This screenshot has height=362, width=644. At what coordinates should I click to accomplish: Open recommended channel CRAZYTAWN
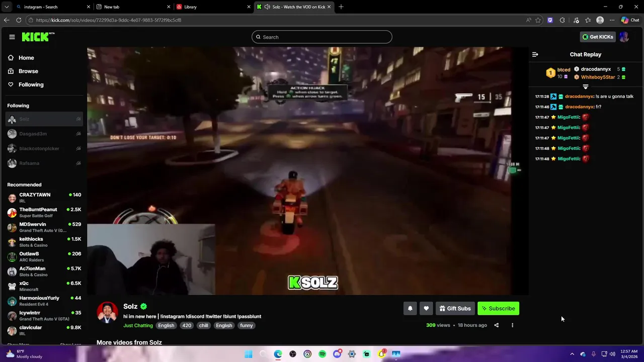coord(44,198)
